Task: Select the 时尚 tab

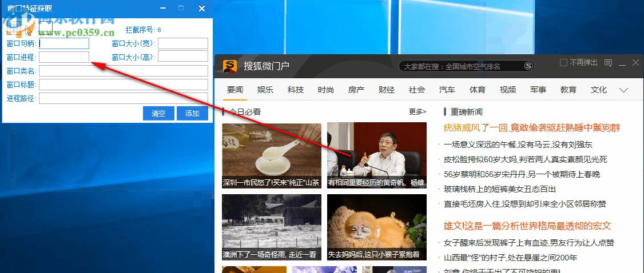Action: (x=325, y=90)
